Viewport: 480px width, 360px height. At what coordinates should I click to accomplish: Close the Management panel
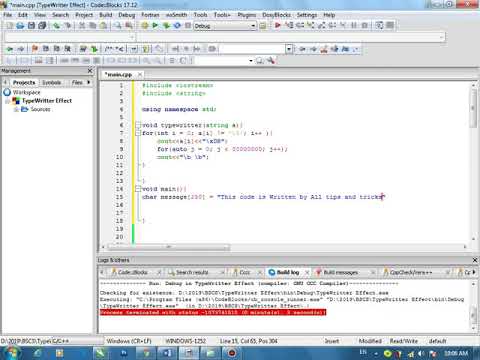pyautogui.click(x=90, y=71)
